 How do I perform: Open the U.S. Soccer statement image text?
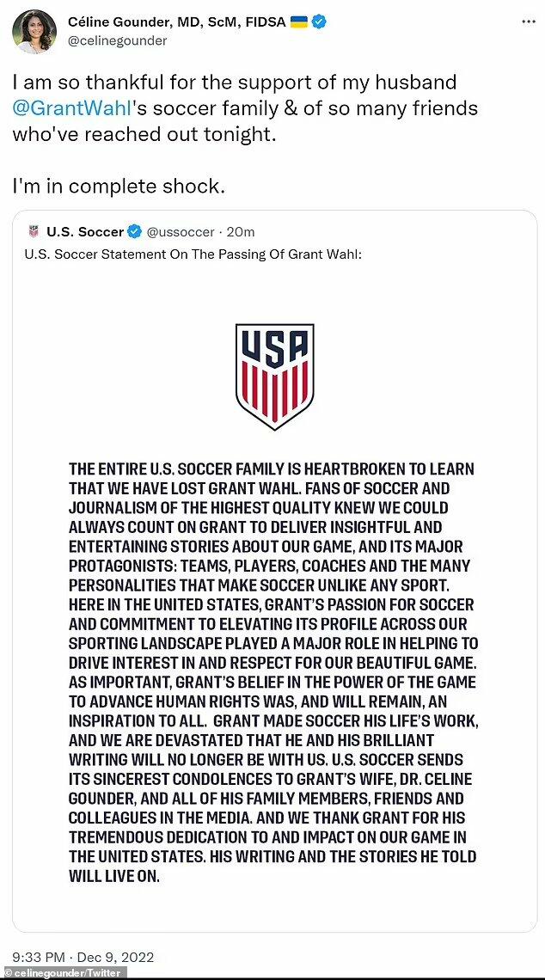click(x=272, y=662)
